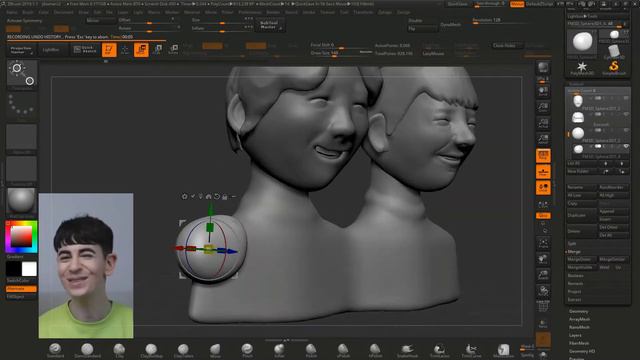Expand the Remesh section
This screenshot has height=360, width=640.
point(575,283)
